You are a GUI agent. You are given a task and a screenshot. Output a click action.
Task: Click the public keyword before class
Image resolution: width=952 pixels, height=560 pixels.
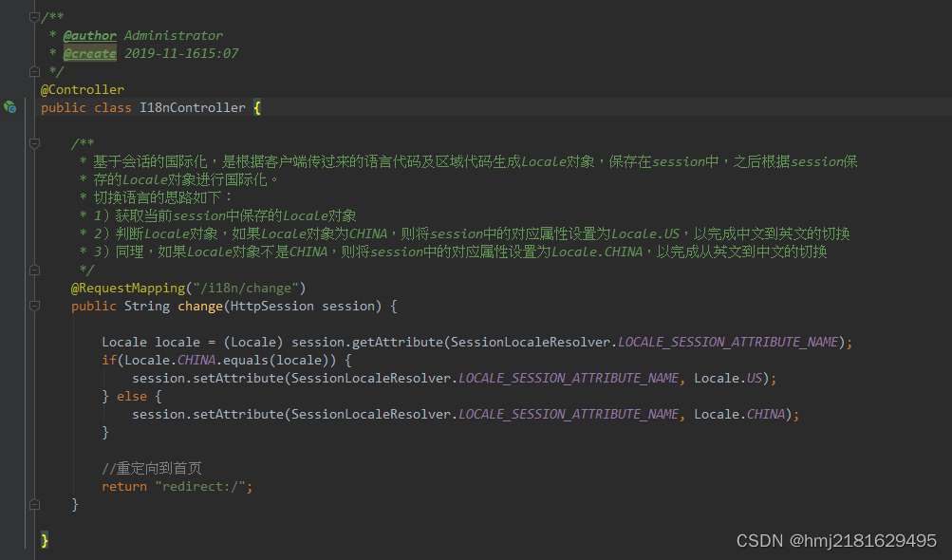coord(64,107)
